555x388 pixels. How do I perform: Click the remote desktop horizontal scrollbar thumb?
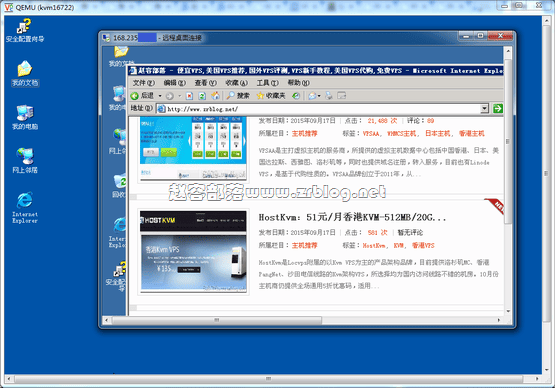point(217,320)
